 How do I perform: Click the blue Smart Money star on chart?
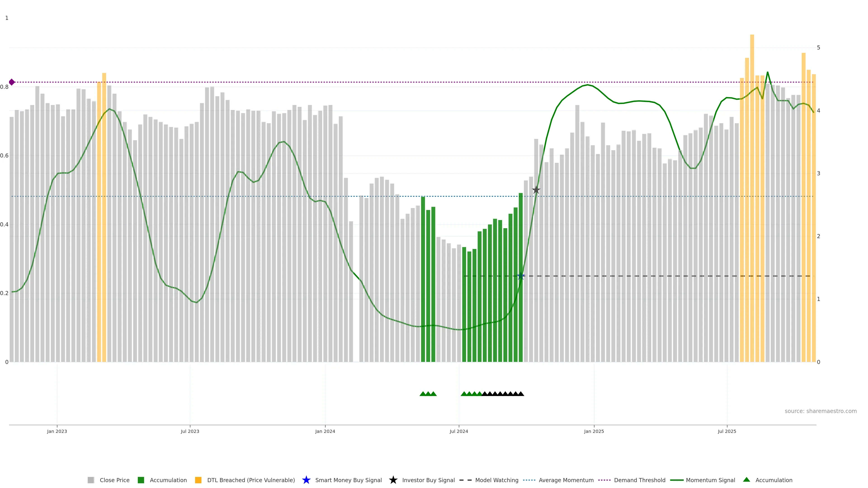point(521,276)
